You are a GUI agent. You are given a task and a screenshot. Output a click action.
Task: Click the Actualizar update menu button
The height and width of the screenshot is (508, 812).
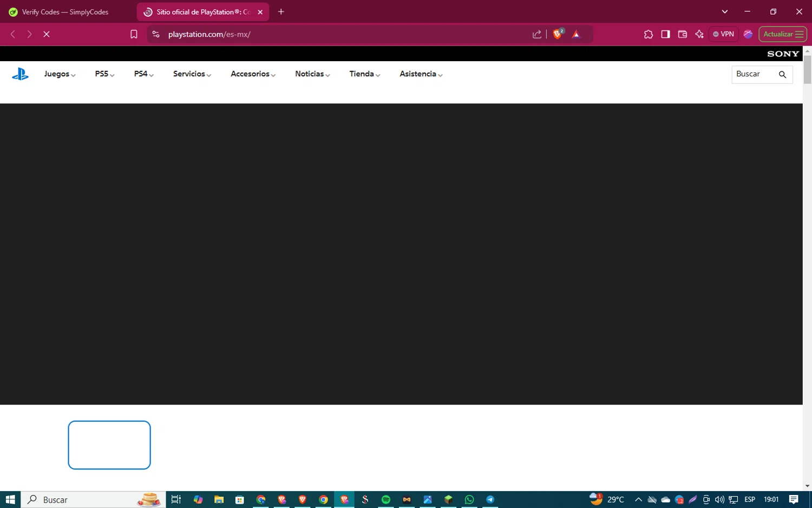(x=783, y=34)
